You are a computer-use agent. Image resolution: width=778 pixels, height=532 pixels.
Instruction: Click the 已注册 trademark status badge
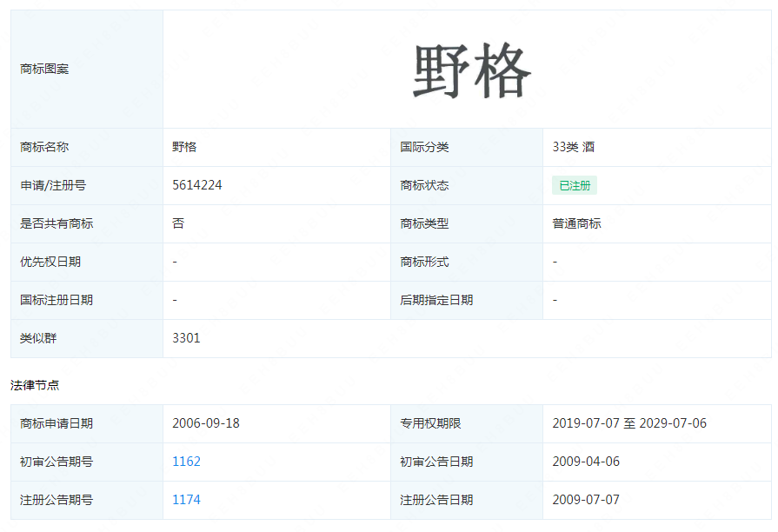(575, 186)
